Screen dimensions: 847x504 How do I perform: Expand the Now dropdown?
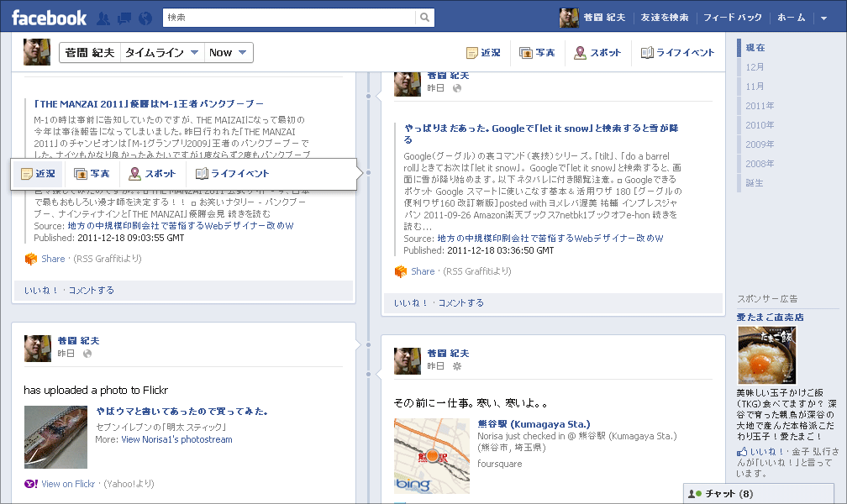pyautogui.click(x=228, y=52)
